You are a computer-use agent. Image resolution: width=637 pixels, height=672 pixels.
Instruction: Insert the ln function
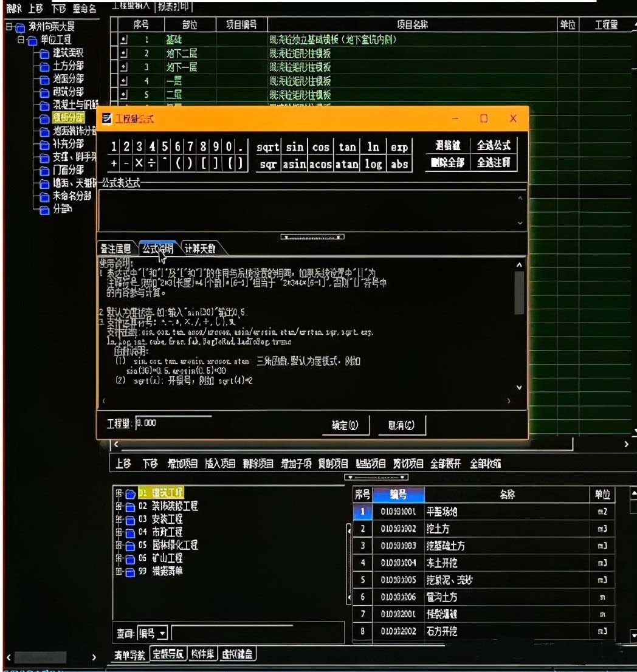(373, 147)
